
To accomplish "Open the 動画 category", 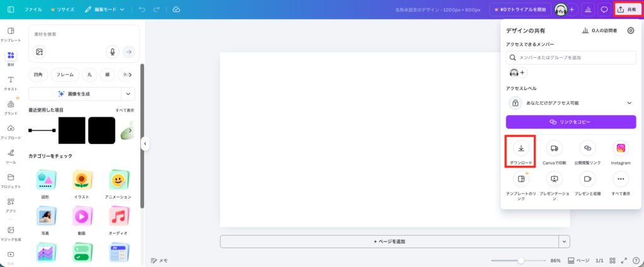I will [81, 221].
